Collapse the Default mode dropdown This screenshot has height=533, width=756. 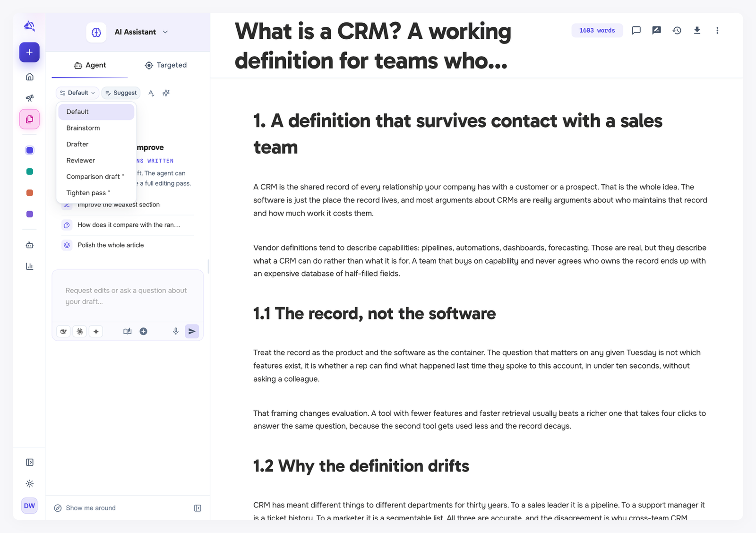pyautogui.click(x=77, y=93)
